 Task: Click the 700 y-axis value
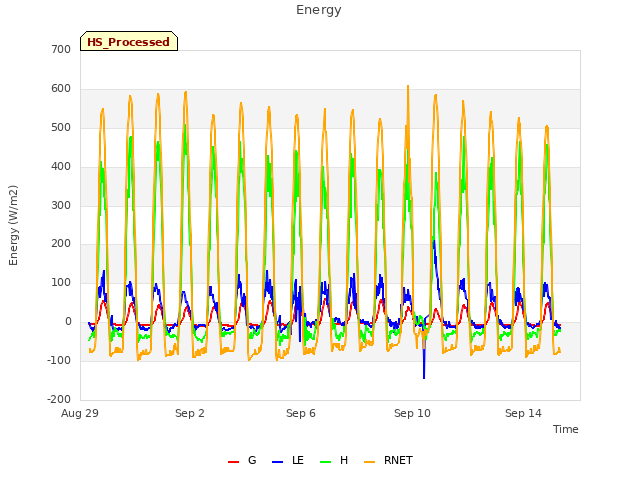point(61,50)
